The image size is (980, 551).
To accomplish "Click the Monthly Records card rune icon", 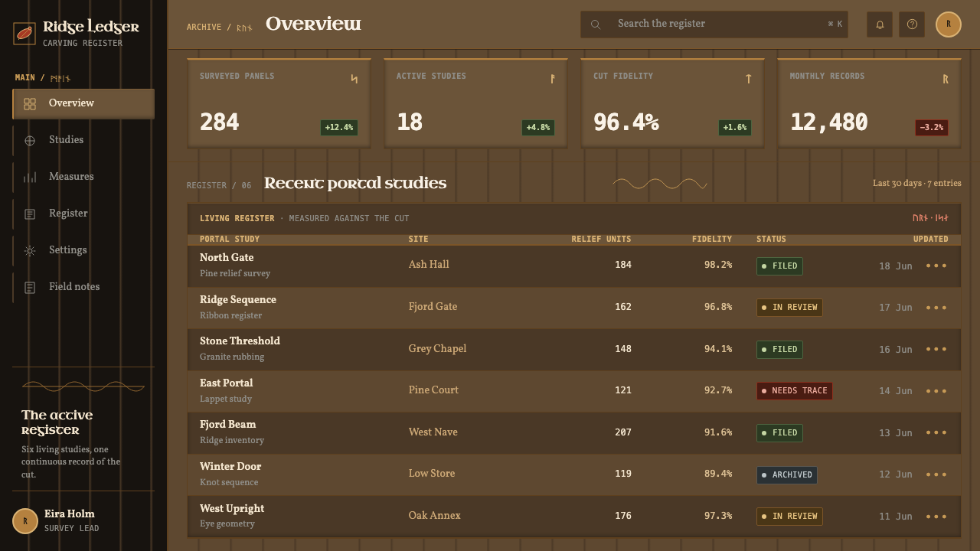I will [946, 79].
